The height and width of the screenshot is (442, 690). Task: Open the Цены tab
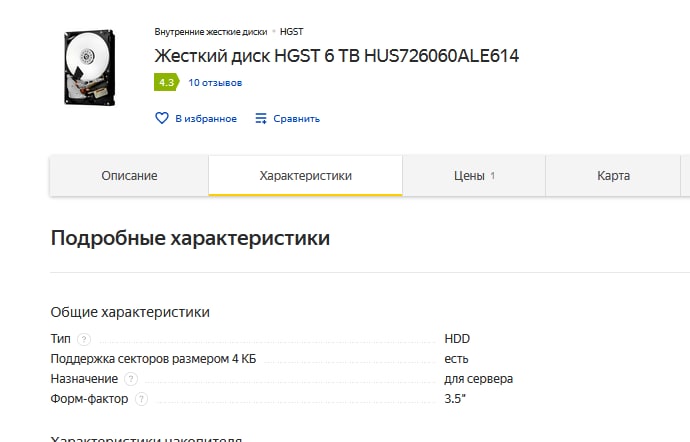tap(469, 176)
